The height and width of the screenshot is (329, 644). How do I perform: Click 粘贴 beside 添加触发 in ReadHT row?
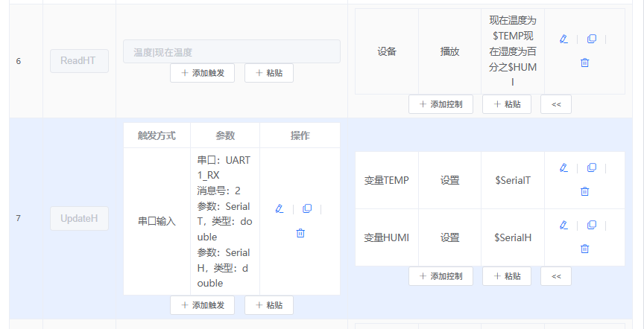269,73
